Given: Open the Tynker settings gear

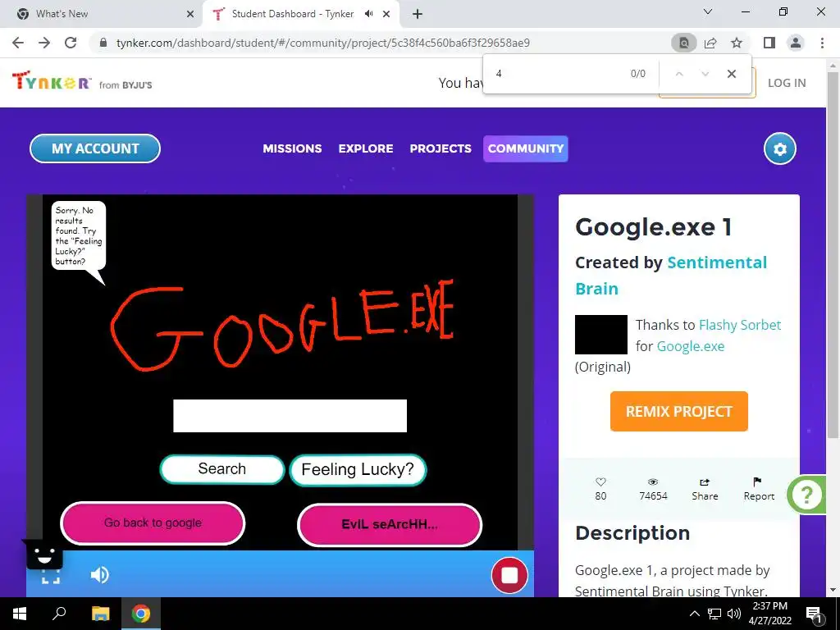Looking at the screenshot, I should point(780,149).
